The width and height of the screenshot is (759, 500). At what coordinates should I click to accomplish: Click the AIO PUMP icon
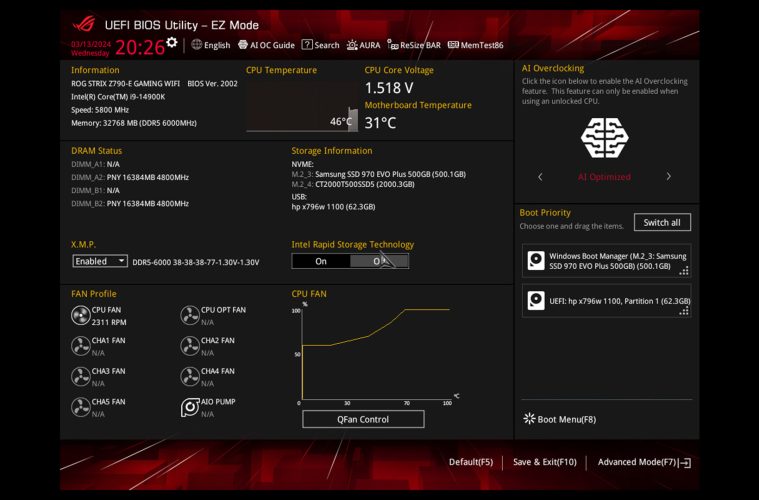point(190,407)
